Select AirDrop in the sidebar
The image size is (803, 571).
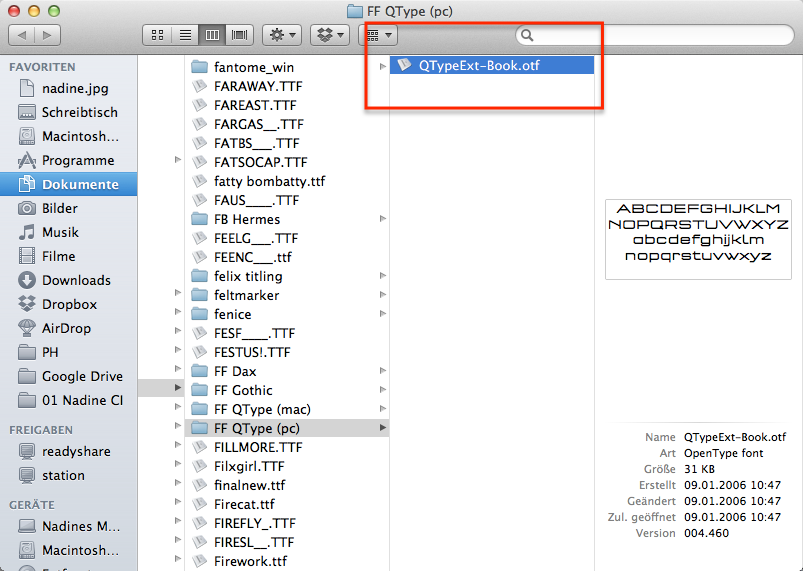coord(66,328)
